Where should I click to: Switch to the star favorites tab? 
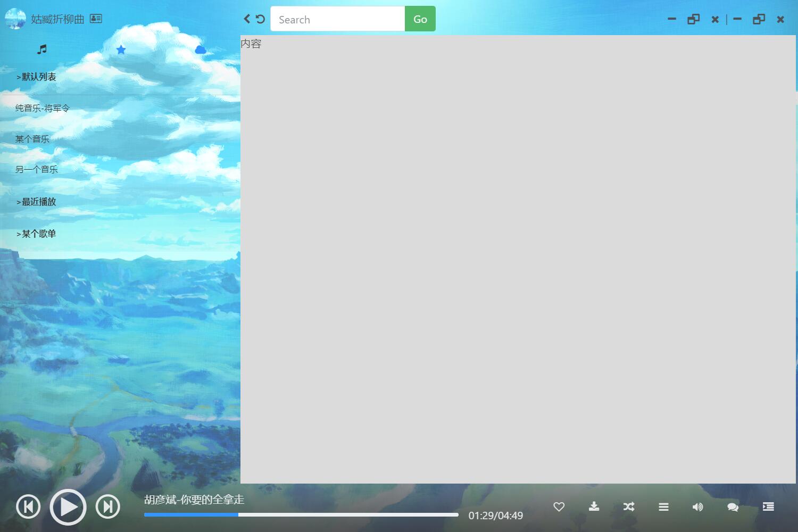(121, 49)
